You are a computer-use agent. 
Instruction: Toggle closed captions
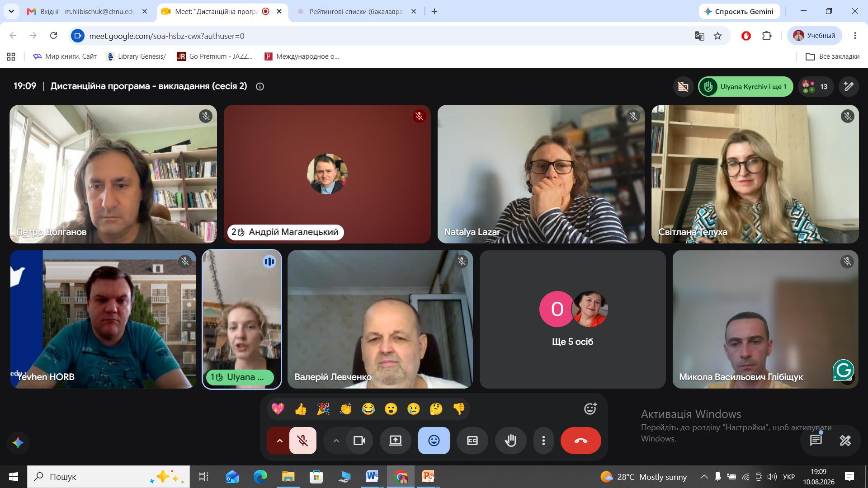(472, 441)
